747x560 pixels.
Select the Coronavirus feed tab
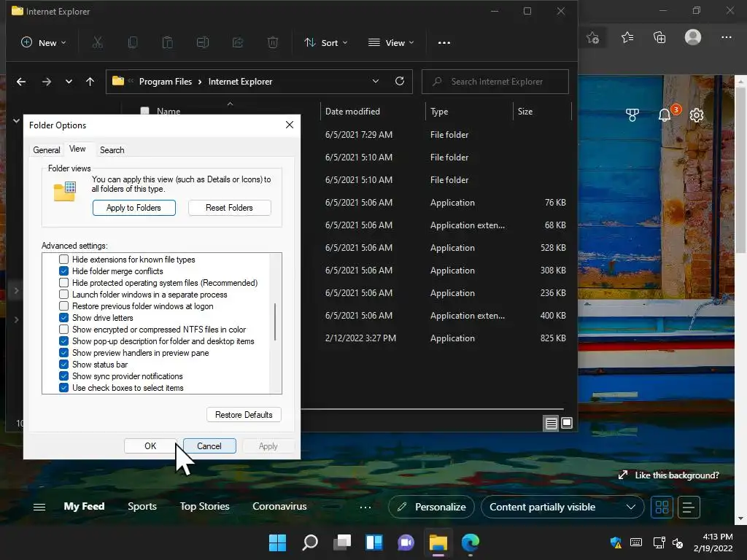pos(279,506)
